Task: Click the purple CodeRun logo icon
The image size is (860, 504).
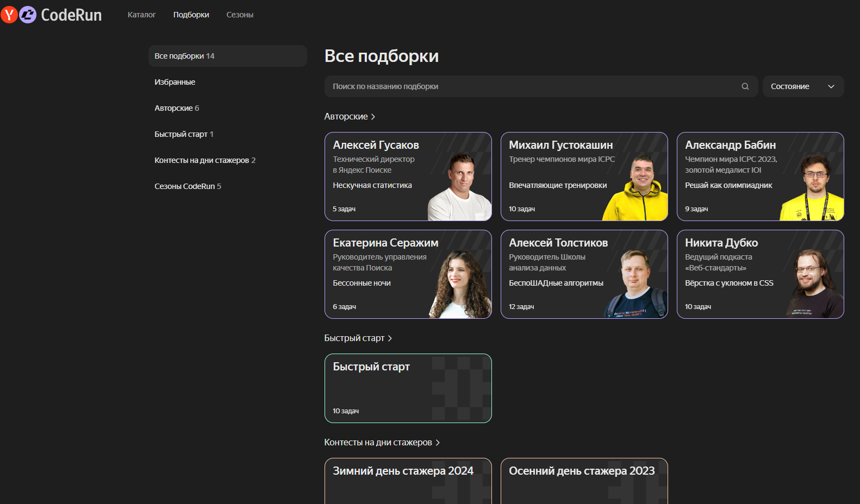Action: (x=28, y=15)
